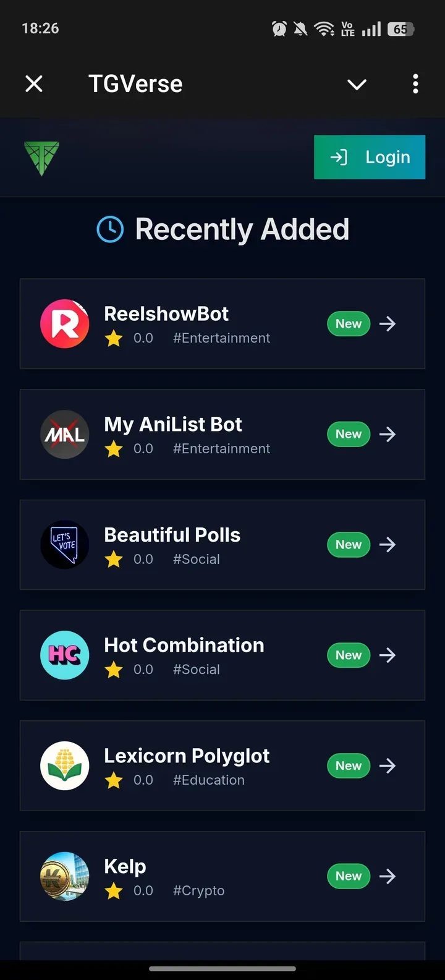The width and height of the screenshot is (445, 980).
Task: Click the Hot Combination HC icon
Action: (64, 655)
